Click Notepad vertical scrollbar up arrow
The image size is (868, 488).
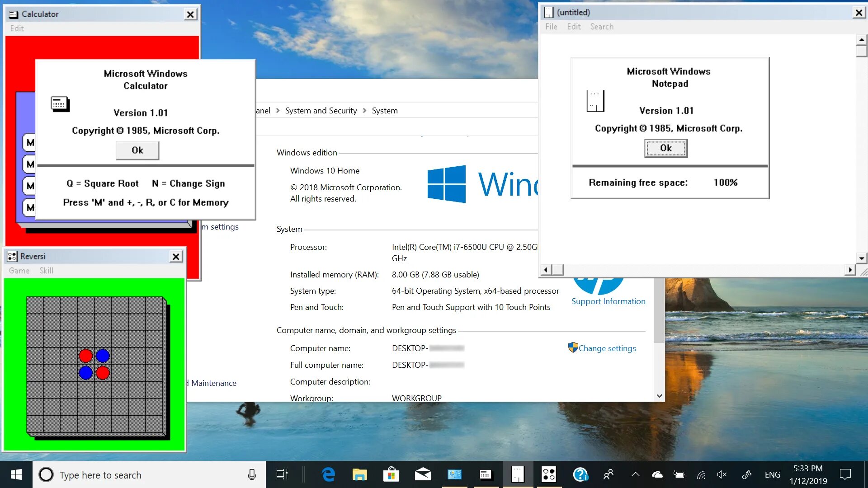point(862,40)
